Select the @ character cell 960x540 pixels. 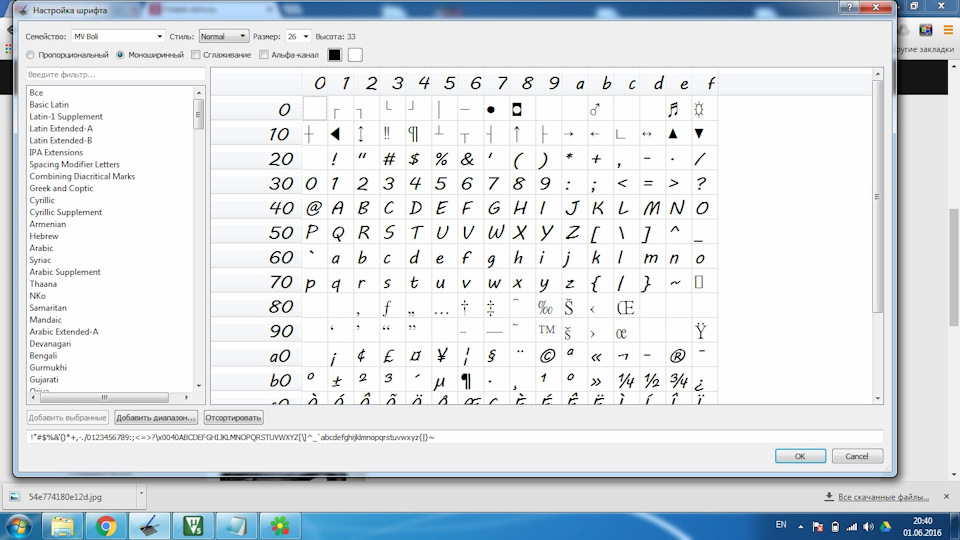313,208
